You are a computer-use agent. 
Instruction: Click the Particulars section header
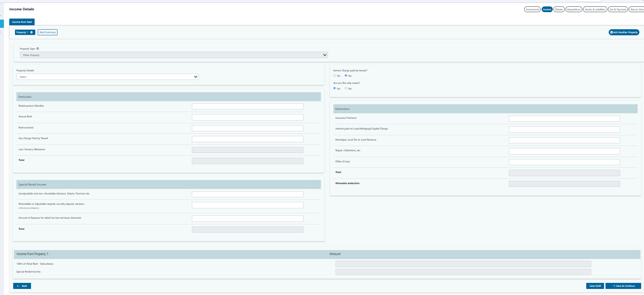pyautogui.click(x=169, y=97)
